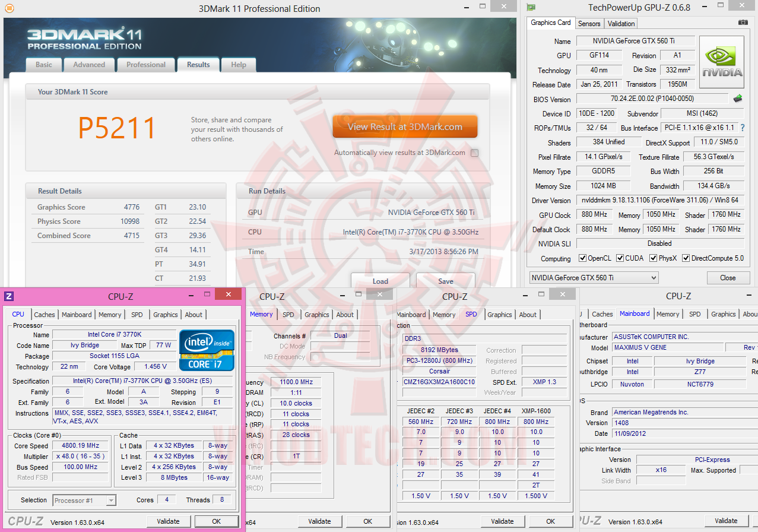Click the Bus Interface question mark icon
Viewport: 758px width, 532px height.
742,128
